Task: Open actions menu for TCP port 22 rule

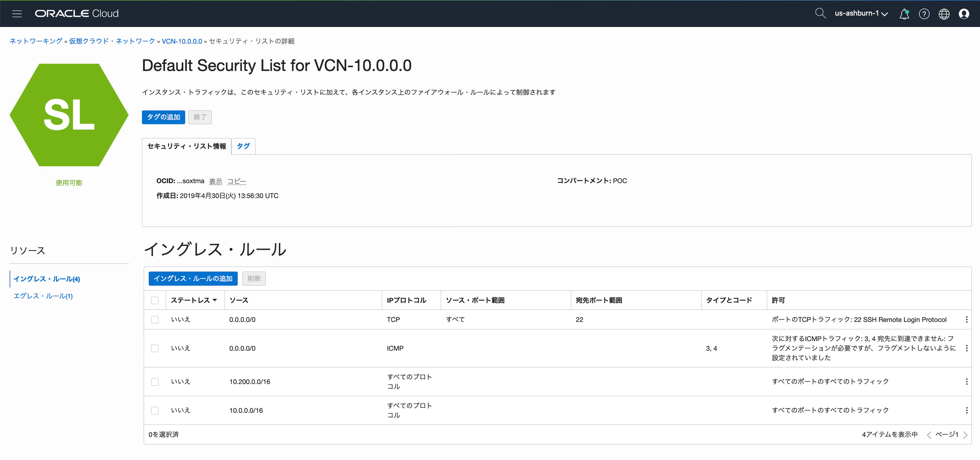Action: (966, 319)
